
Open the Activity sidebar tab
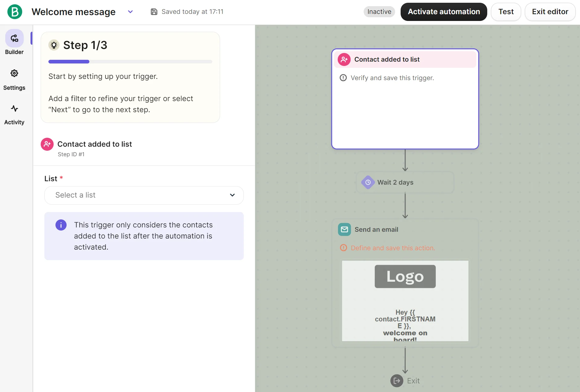pyautogui.click(x=14, y=115)
